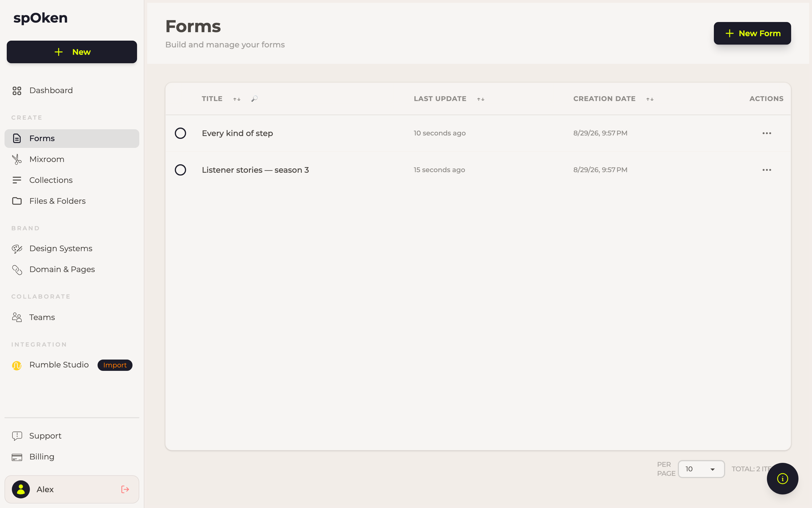Sort table by Creation Date arrows

click(650, 99)
